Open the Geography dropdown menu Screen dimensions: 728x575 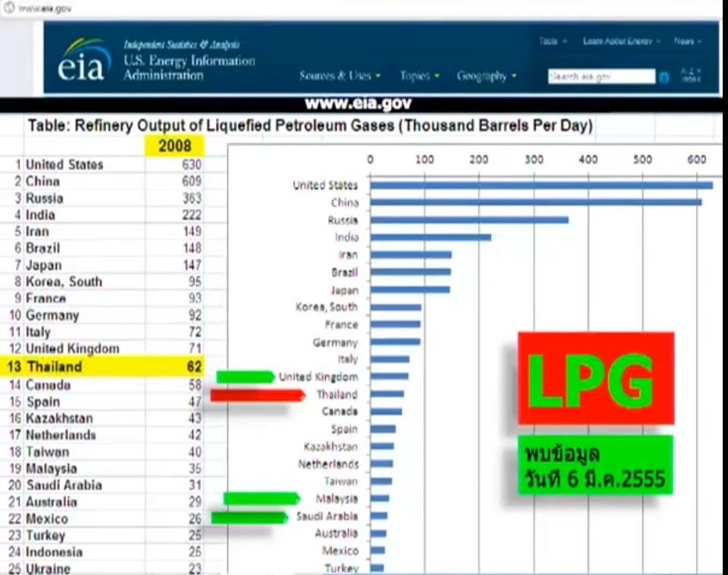(x=486, y=76)
